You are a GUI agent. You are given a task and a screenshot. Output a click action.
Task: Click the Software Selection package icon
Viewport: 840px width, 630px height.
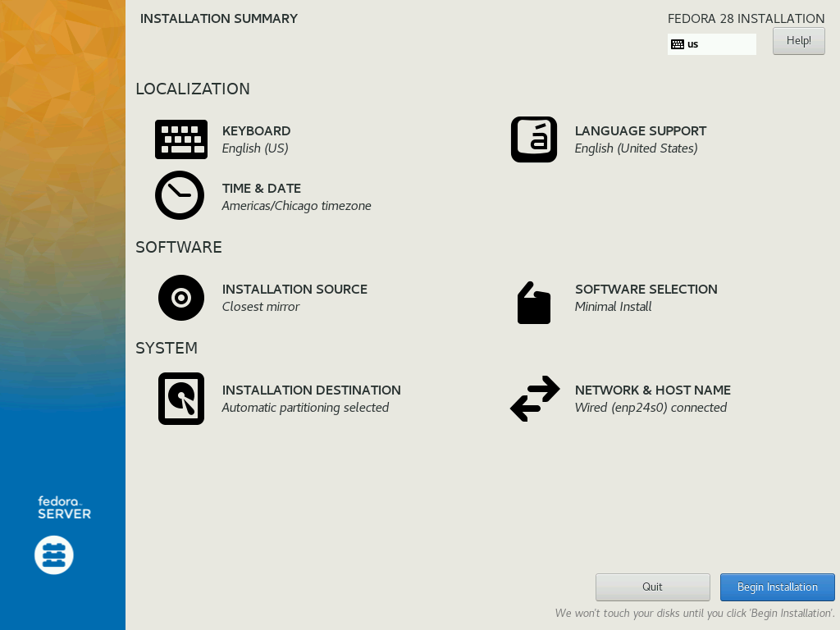click(533, 303)
